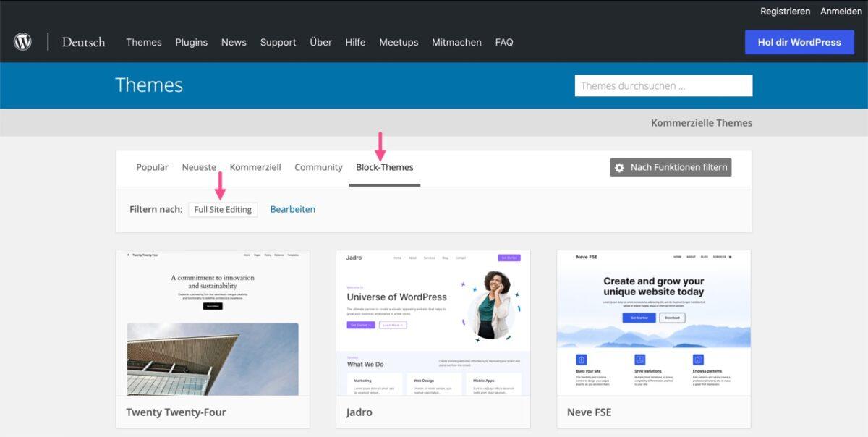Click the Twenty Twenty-Four theme title

[176, 412]
